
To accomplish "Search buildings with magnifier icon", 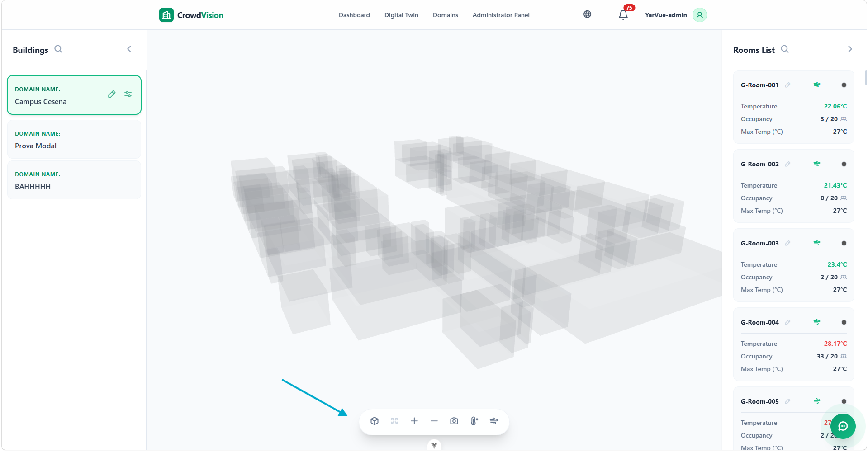I will tap(58, 49).
